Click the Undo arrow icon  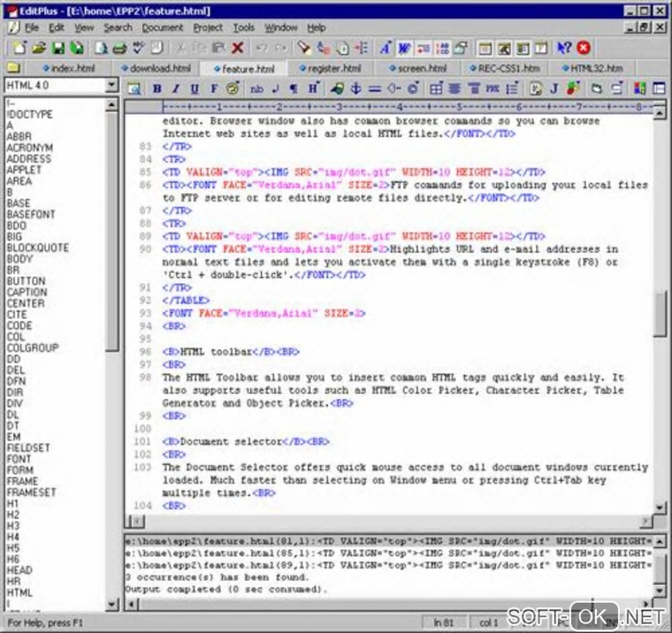(x=262, y=48)
